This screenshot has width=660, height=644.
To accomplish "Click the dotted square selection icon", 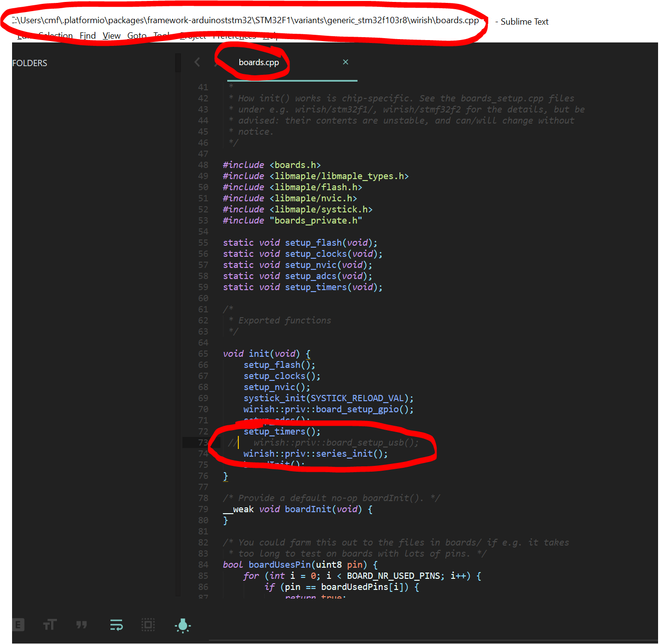I will coord(148,625).
